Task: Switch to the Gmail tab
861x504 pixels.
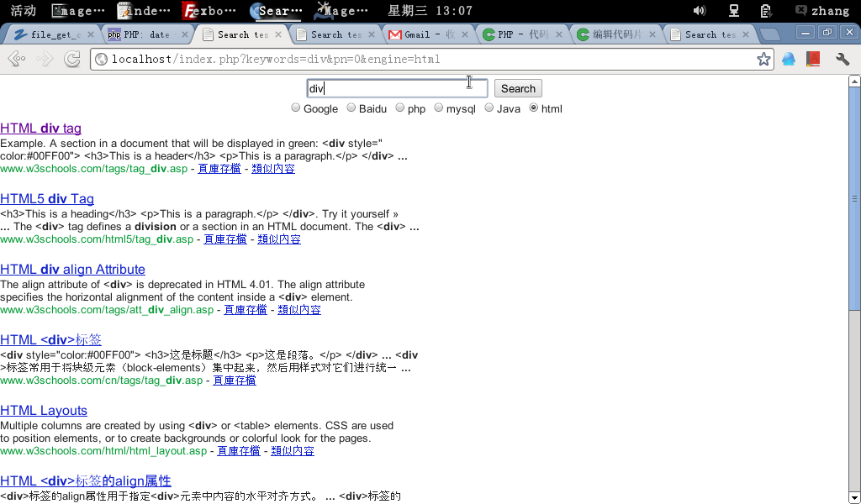Action: pyautogui.click(x=428, y=34)
